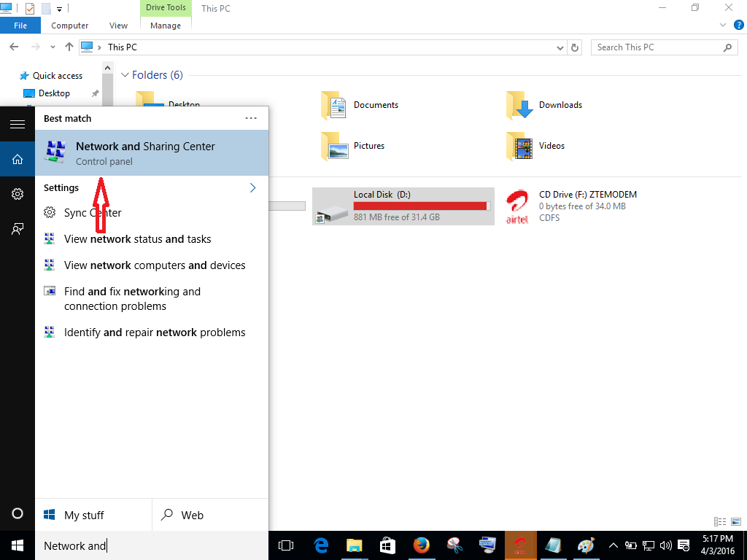Open the Windows Store app
Viewport: 747px width, 560px height.
[x=387, y=545]
